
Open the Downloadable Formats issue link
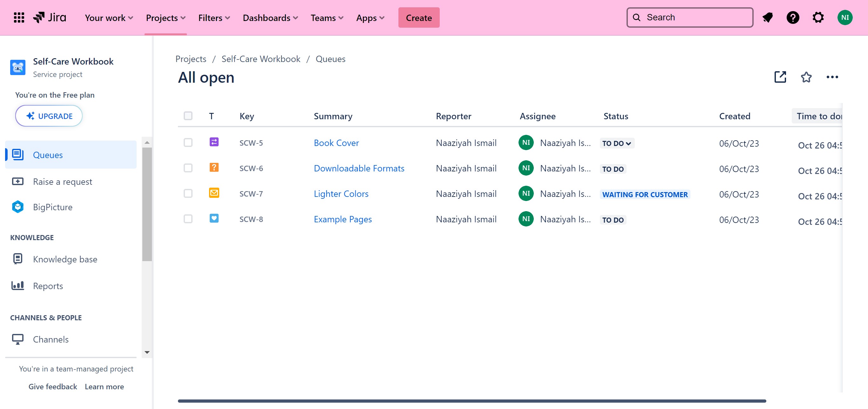pos(359,168)
